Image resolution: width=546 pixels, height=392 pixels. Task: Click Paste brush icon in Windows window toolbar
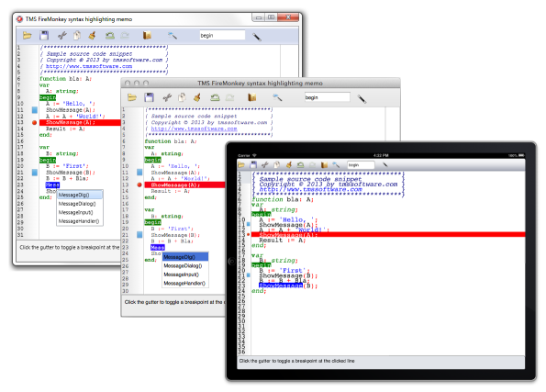tap(93, 35)
